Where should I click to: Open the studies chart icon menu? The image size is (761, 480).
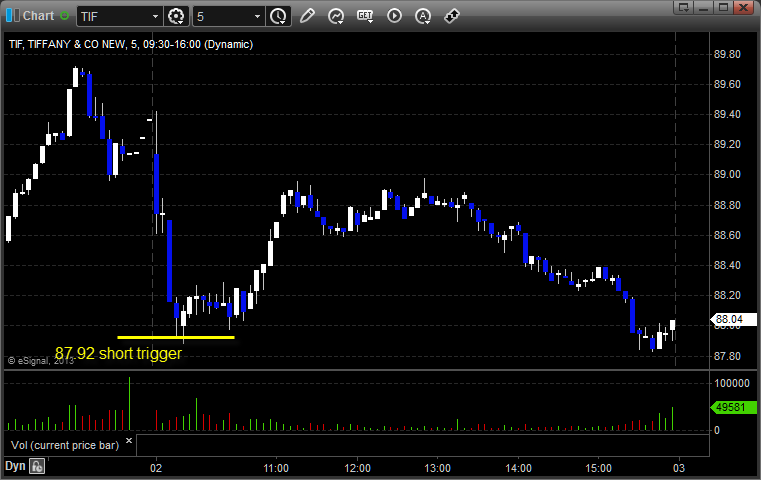(x=336, y=16)
